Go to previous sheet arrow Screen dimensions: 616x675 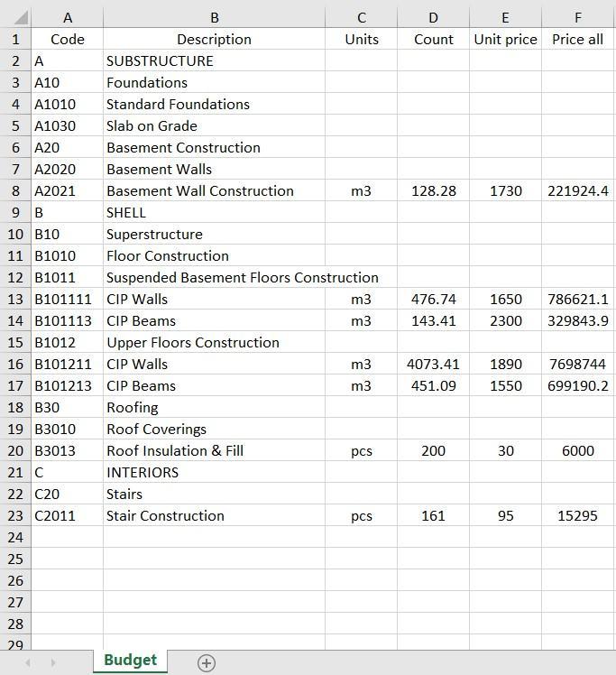point(28,662)
